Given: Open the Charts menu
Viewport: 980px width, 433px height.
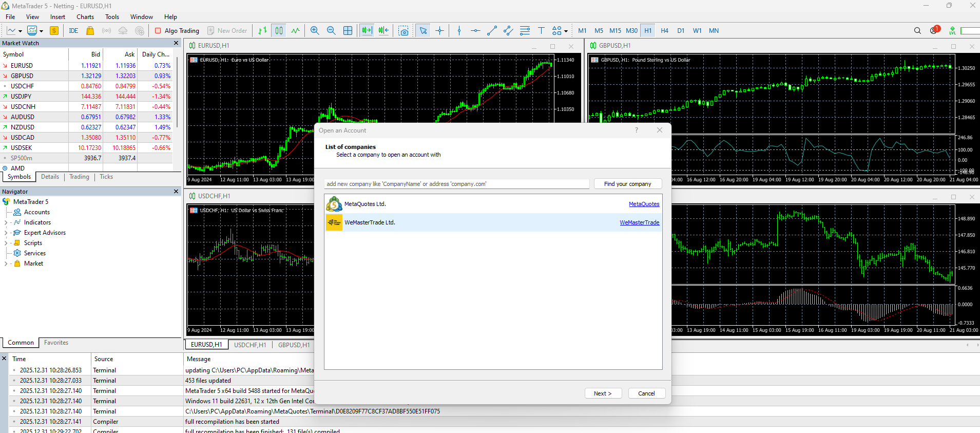Looking at the screenshot, I should point(85,17).
